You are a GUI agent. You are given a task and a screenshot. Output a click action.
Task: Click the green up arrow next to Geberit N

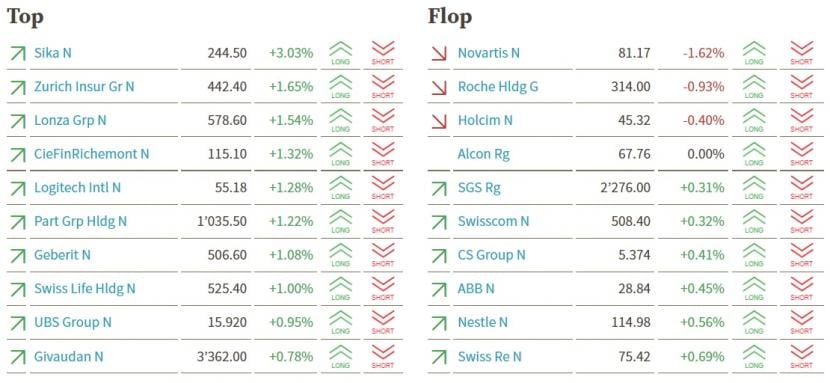18,256
